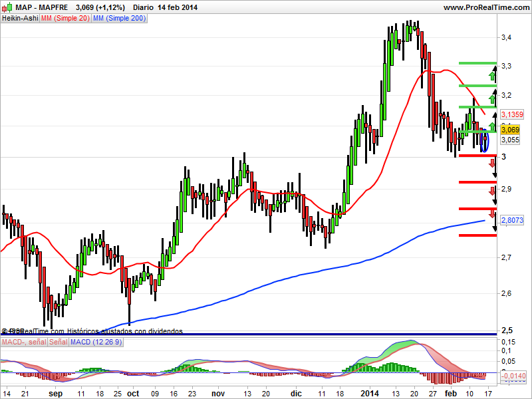Click the dic date axis label

296,394
